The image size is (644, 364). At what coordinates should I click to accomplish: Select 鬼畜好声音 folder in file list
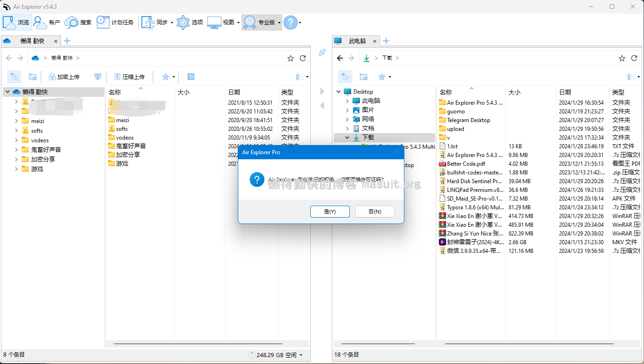coord(127,146)
